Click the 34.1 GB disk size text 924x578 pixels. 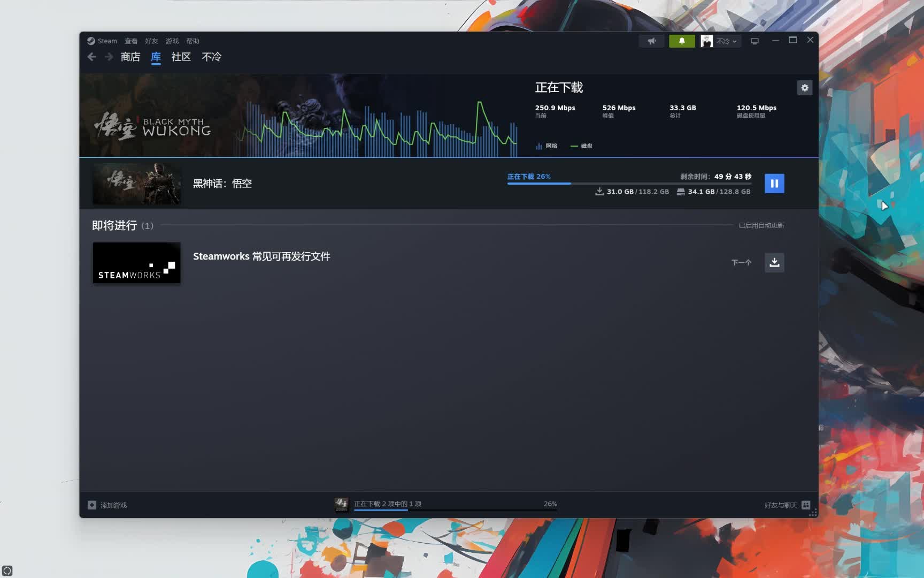[701, 192]
